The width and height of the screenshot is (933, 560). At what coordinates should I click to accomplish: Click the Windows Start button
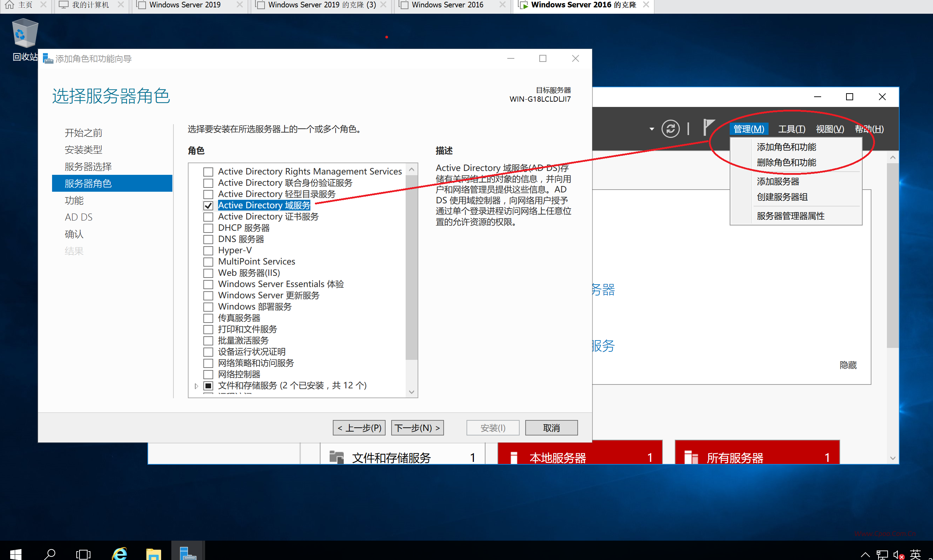coord(15,554)
